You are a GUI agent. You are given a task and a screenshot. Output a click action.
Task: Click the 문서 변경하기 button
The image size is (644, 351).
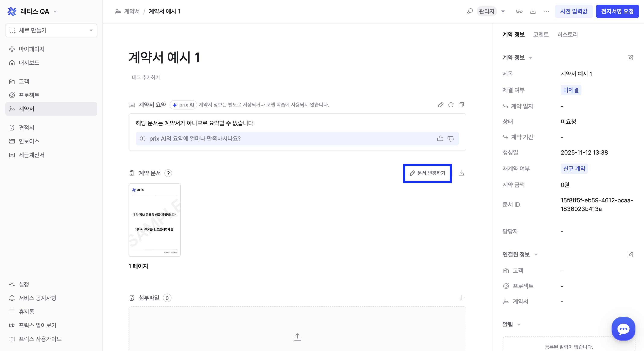tap(427, 173)
